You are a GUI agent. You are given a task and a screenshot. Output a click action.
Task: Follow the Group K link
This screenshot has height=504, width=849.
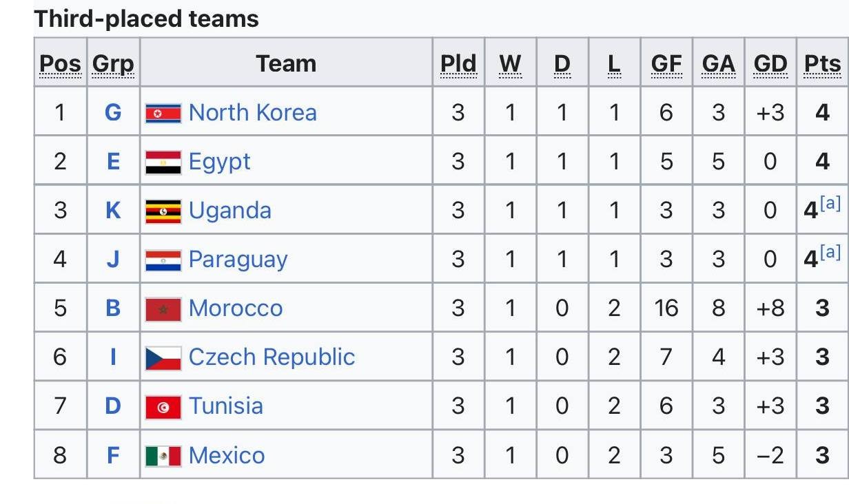[x=113, y=210]
